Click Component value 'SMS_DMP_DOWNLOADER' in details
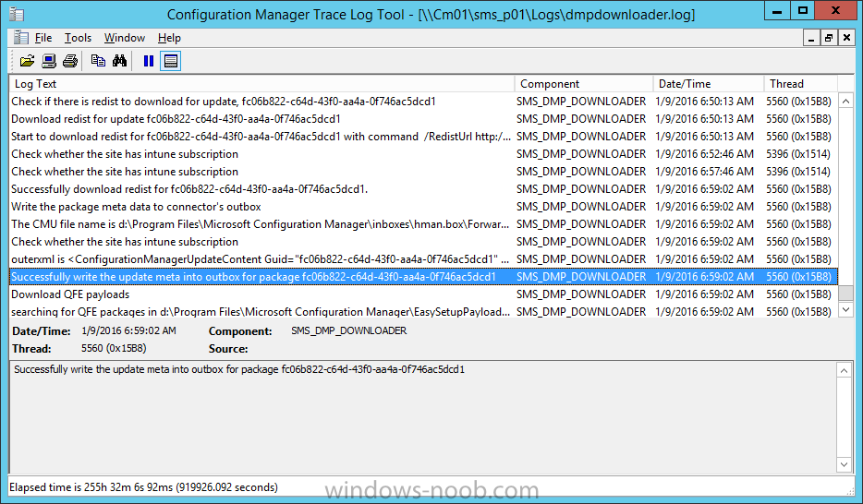This screenshot has width=863, height=504. [x=349, y=330]
